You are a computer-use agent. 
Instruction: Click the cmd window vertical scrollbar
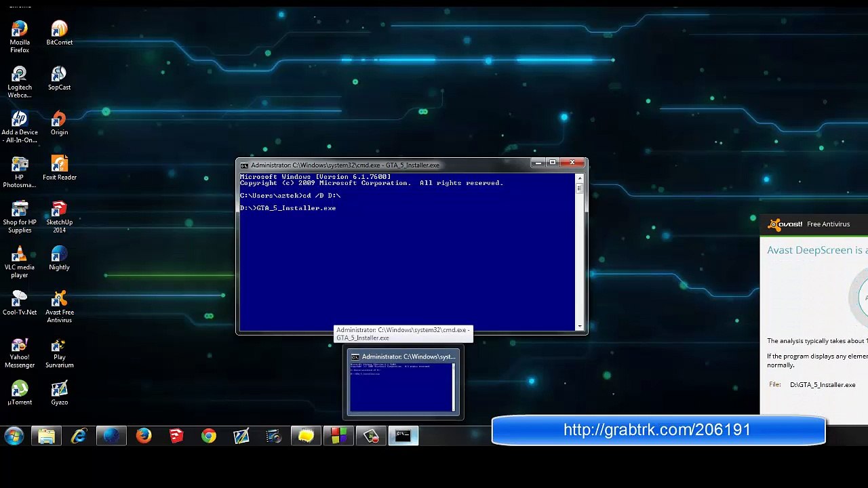580,252
